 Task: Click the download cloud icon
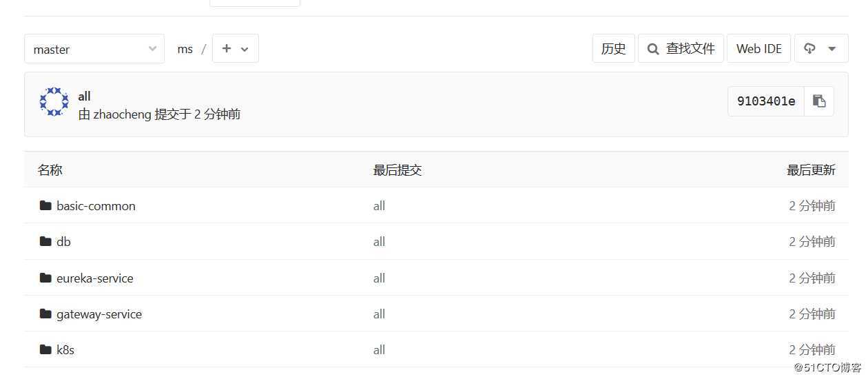pyautogui.click(x=810, y=49)
